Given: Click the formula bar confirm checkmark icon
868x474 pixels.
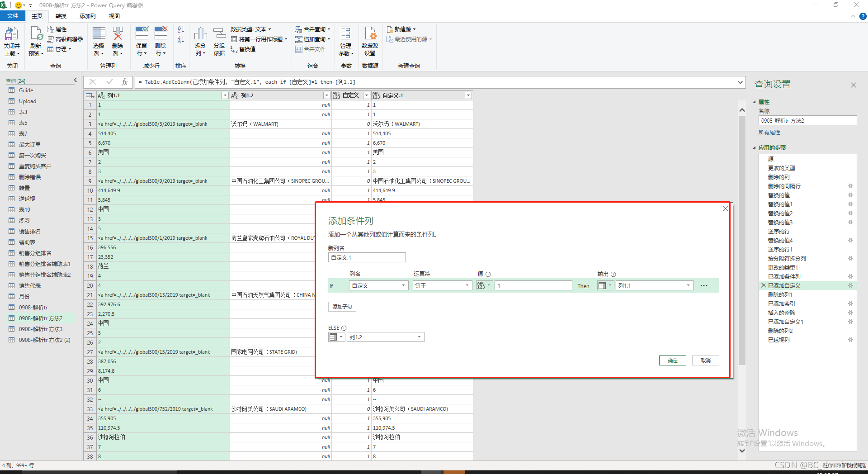Looking at the screenshot, I should 109,82.
